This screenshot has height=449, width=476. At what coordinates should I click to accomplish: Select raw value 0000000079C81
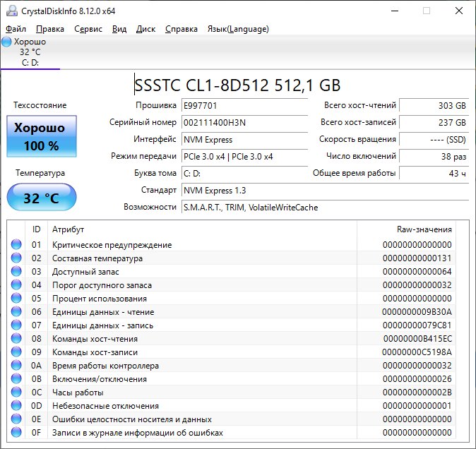(417, 325)
